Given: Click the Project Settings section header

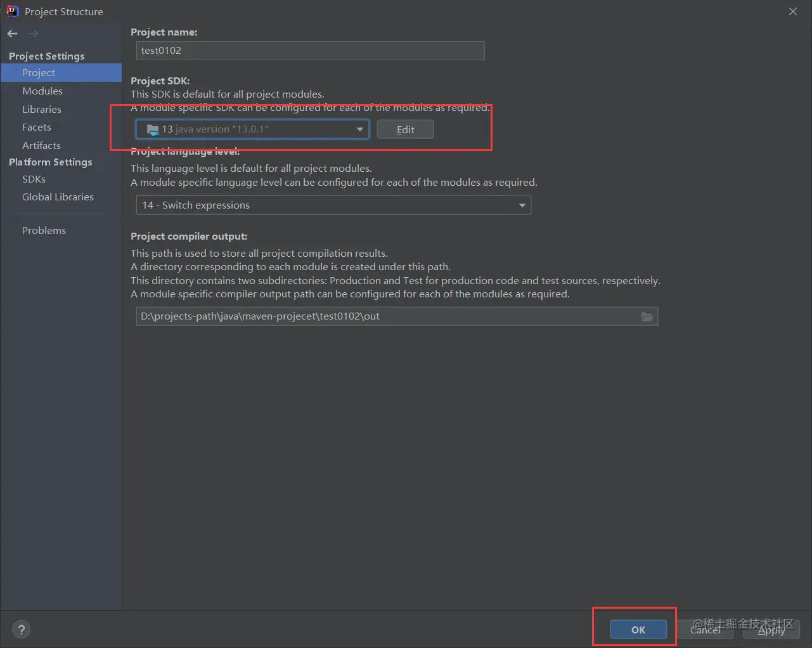Looking at the screenshot, I should click(x=47, y=56).
